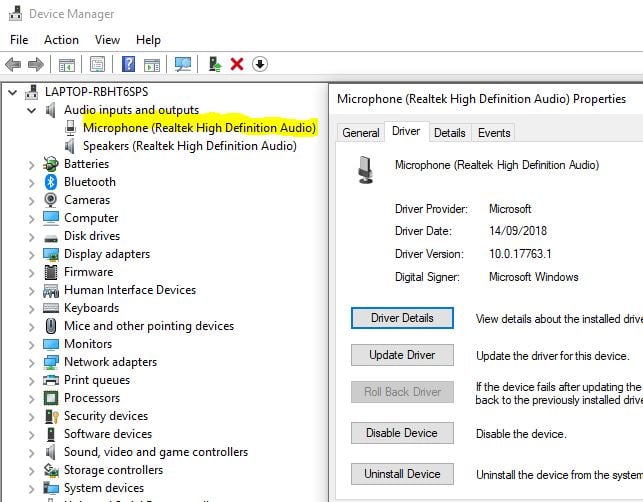Expand the Cameras chevron
This screenshot has width=643, height=502.
(x=32, y=201)
